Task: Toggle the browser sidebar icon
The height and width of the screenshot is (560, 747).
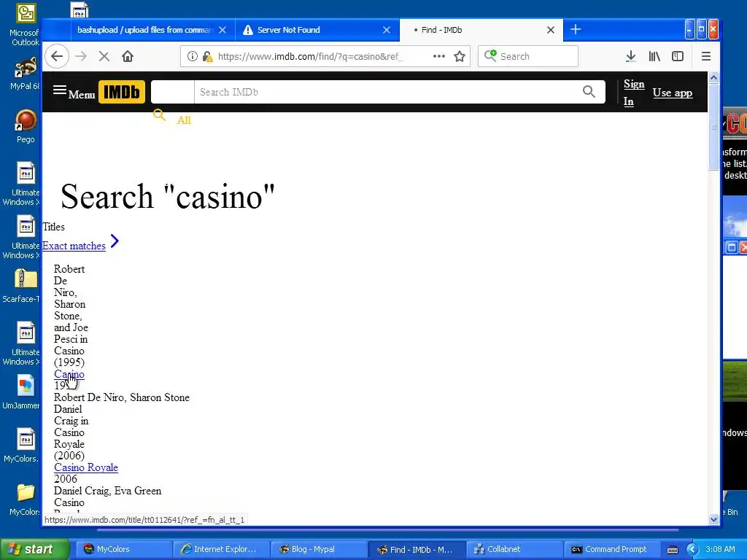Action: tap(678, 56)
